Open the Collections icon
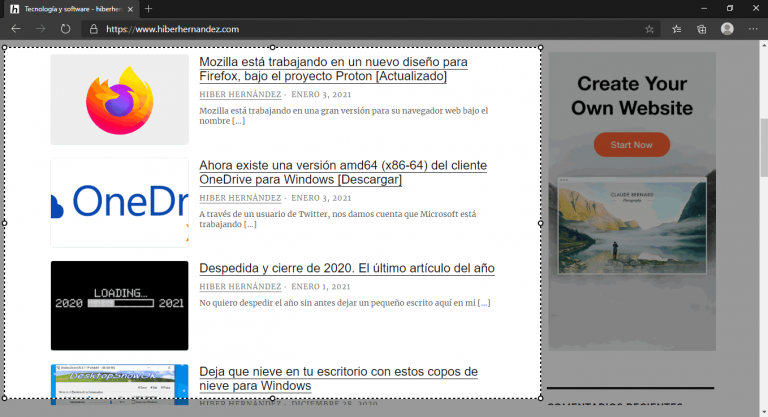Image resolution: width=768 pixels, height=417 pixels. pyautogui.click(x=702, y=29)
